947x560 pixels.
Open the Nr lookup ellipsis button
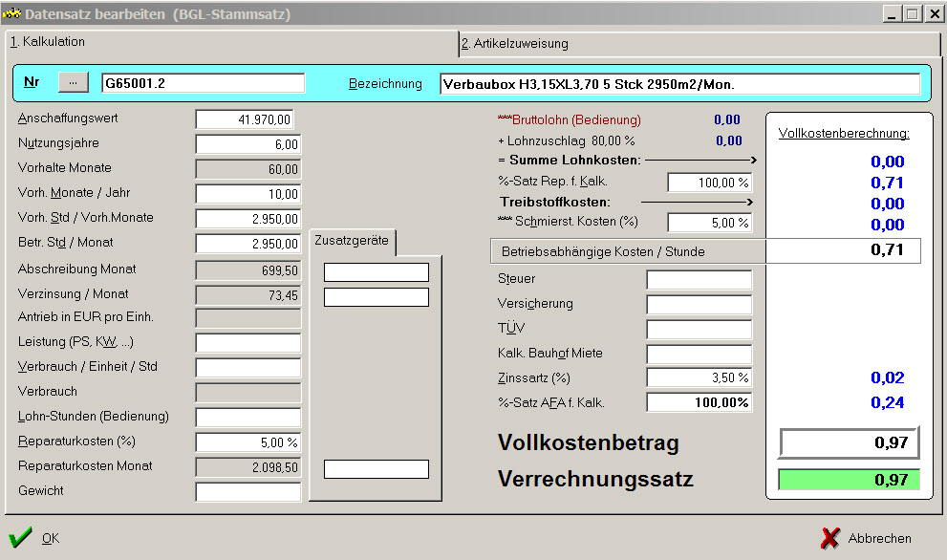click(x=73, y=83)
